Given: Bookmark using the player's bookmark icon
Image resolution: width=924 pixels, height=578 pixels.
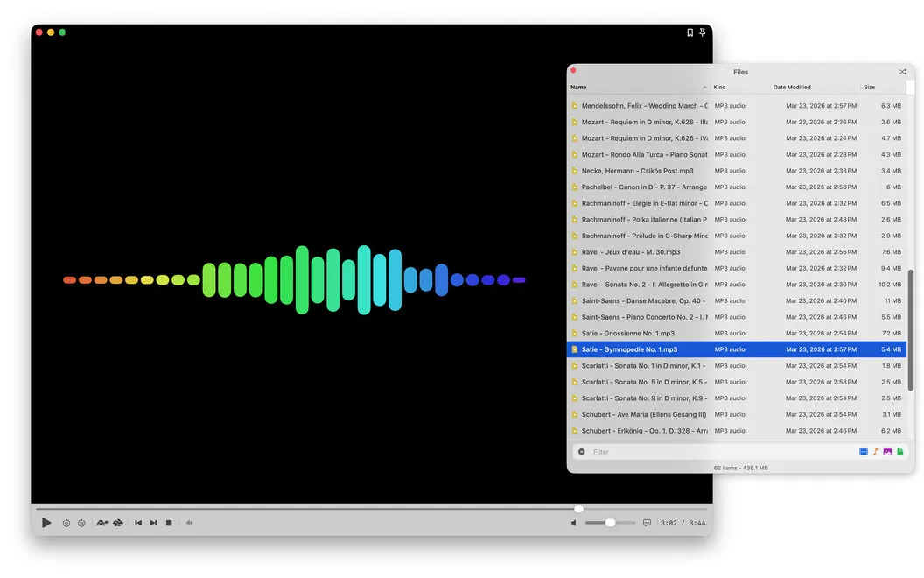Looking at the screenshot, I should pos(690,32).
